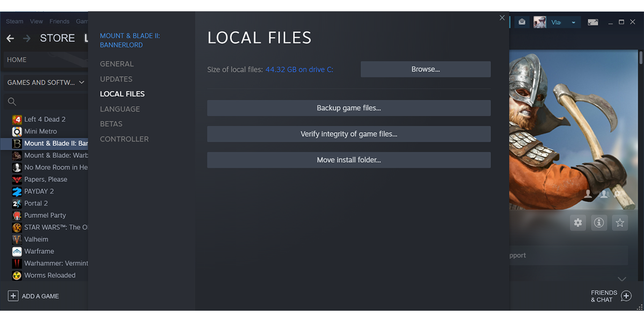Click the library search magnifier icon
This screenshot has width=644, height=322.
(12, 101)
